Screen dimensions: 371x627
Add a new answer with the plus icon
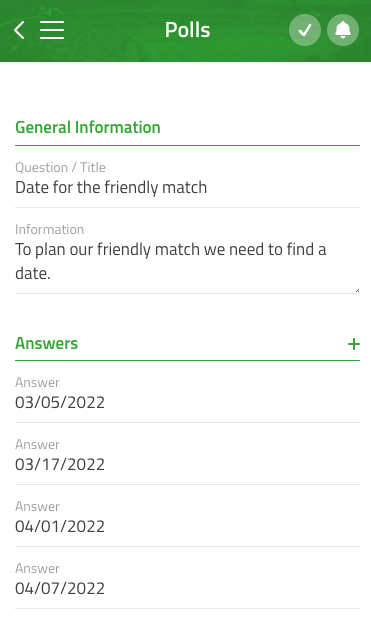pyautogui.click(x=353, y=344)
